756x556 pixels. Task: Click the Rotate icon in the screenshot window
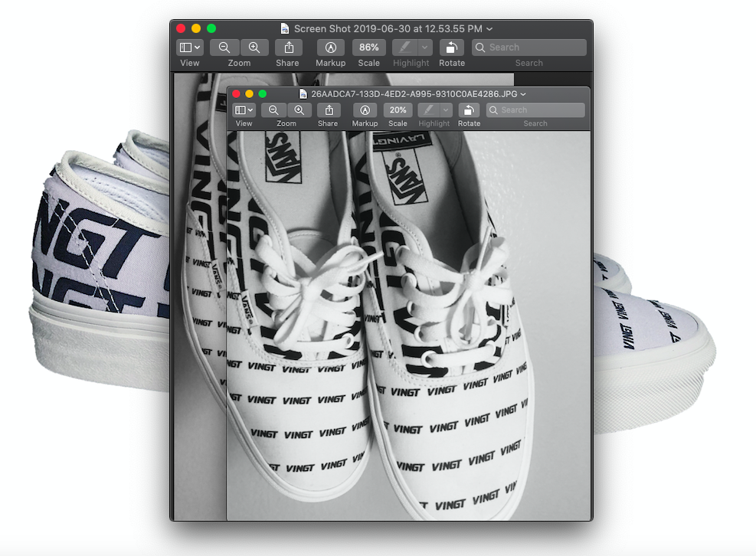click(451, 47)
